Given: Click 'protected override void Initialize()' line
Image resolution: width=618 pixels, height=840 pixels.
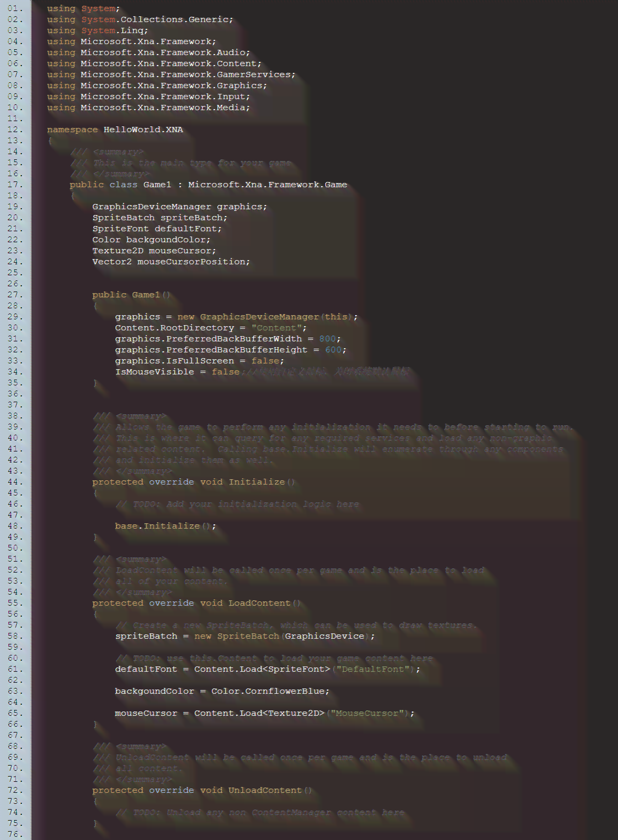Looking at the screenshot, I should 194,482.
